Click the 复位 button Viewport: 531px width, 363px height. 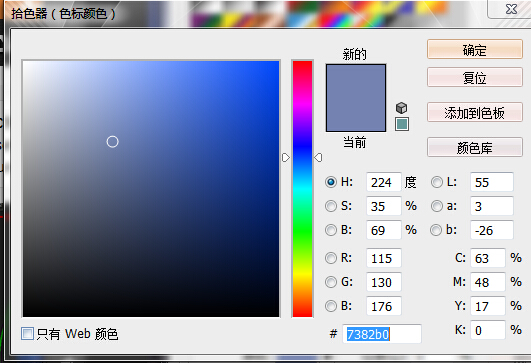[475, 78]
